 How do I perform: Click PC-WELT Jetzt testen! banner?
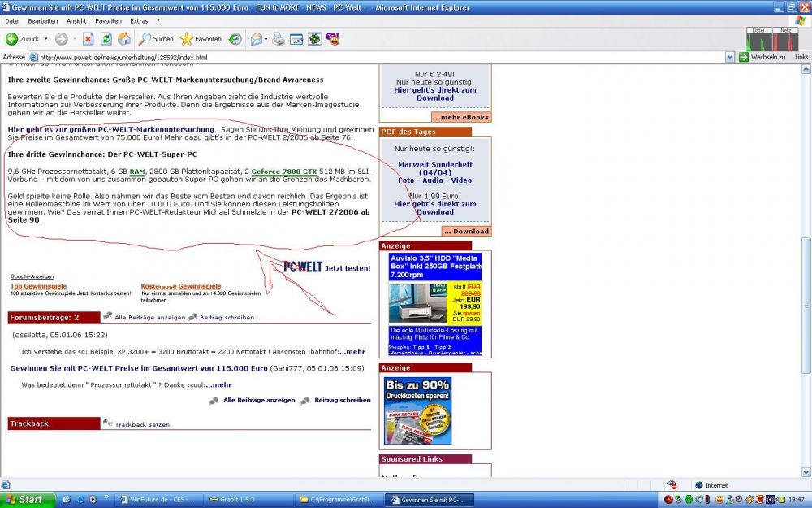pyautogui.click(x=326, y=267)
